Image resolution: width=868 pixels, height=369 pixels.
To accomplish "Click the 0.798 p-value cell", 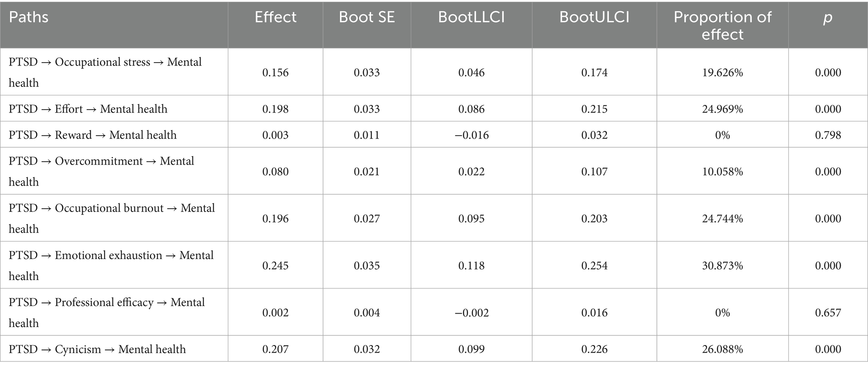I will (x=828, y=135).
